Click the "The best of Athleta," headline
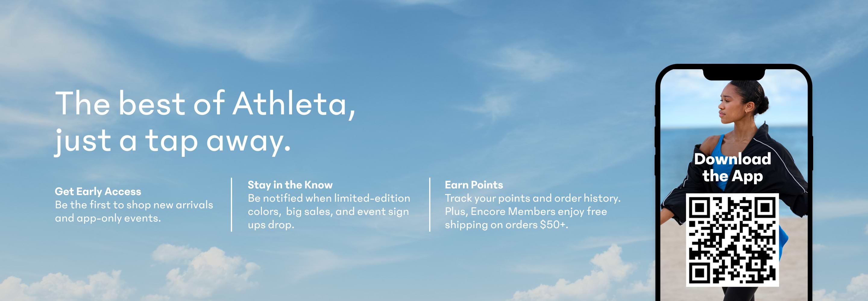Screen dimensions: 868x301 (205, 104)
